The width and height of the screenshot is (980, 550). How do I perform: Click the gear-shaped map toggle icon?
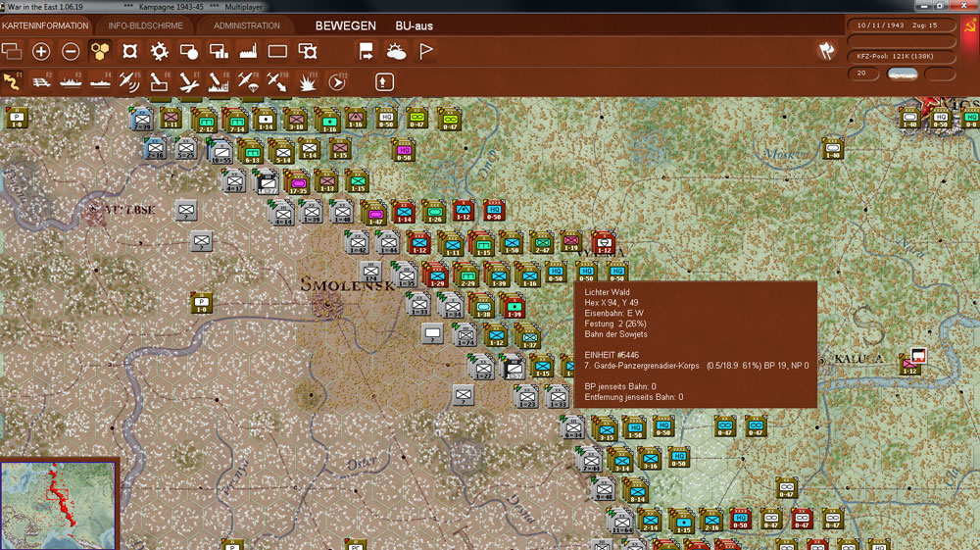pos(160,51)
